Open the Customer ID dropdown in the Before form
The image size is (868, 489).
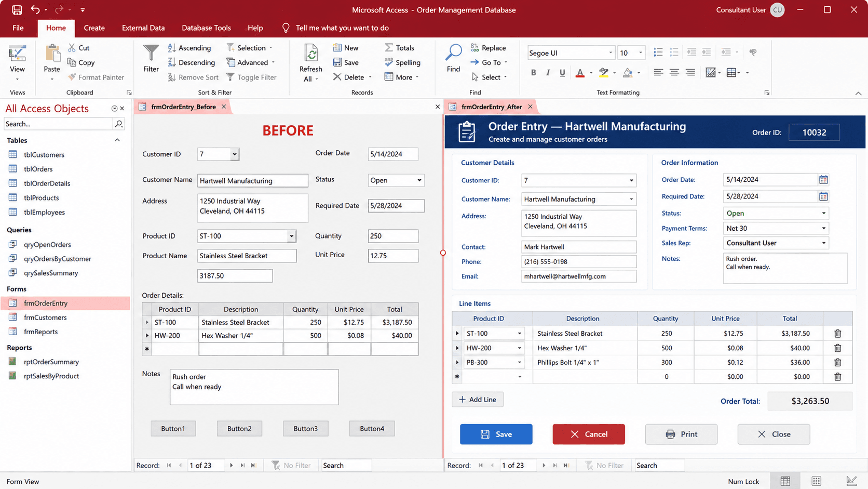[x=234, y=154]
